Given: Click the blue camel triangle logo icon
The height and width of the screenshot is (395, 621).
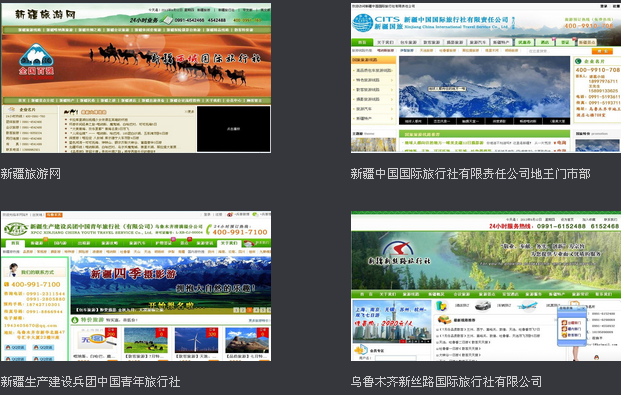Looking at the screenshot, I should point(36,55).
